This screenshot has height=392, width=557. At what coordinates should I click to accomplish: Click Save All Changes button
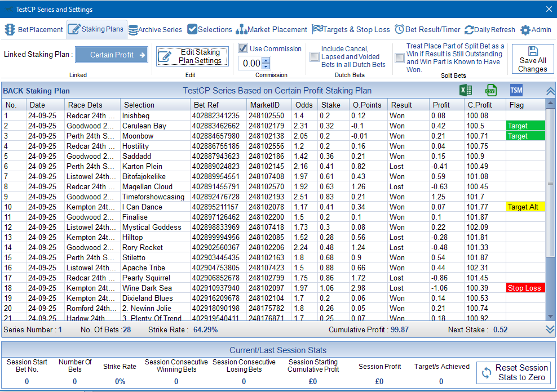(532, 59)
